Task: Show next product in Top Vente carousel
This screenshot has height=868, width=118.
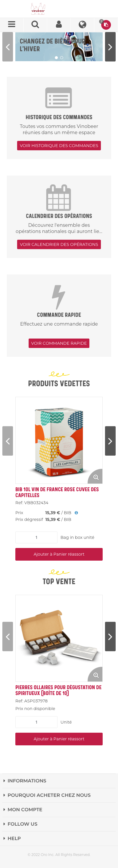Action: click(x=110, y=637)
